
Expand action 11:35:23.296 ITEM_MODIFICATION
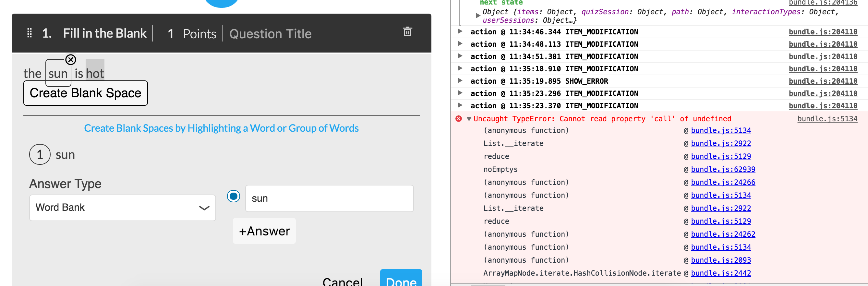click(460, 93)
